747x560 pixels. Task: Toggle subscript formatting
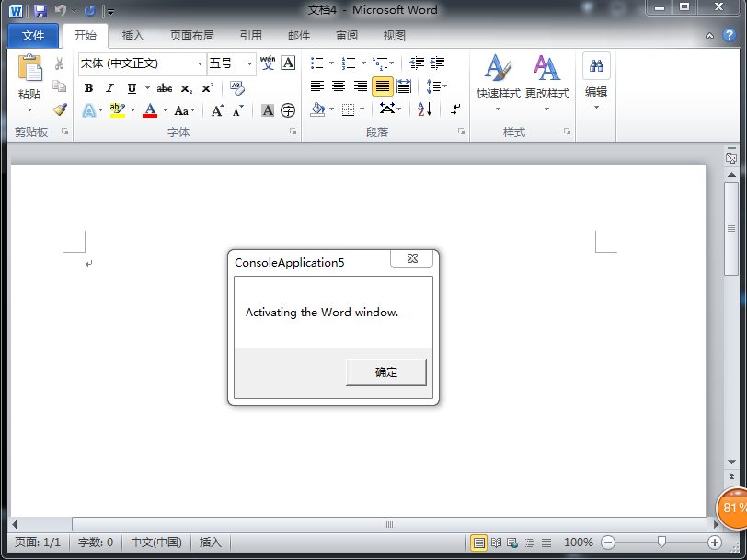[186, 88]
